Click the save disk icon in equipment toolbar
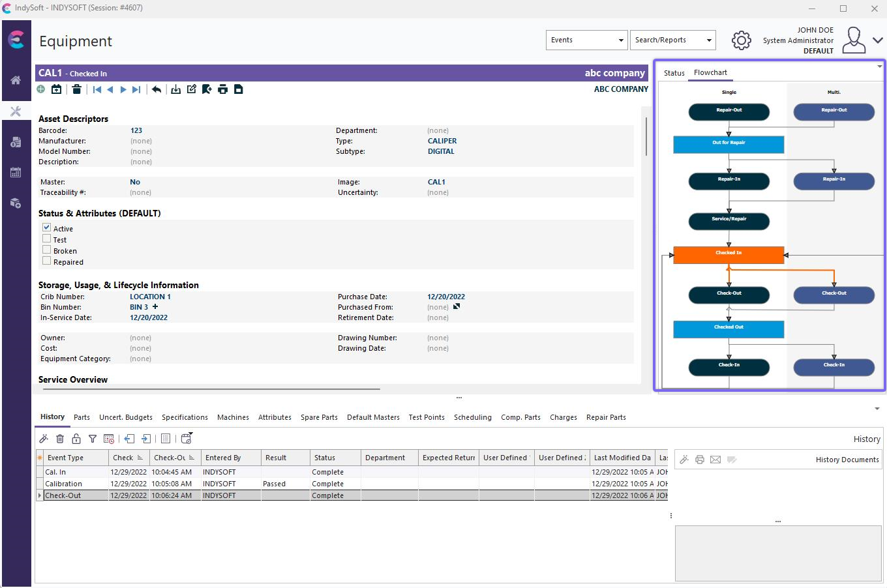This screenshot has width=887, height=588. tap(239, 89)
